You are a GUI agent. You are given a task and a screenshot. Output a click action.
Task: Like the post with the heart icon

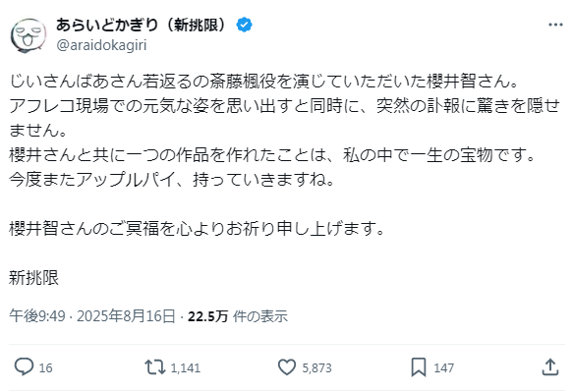(x=287, y=367)
